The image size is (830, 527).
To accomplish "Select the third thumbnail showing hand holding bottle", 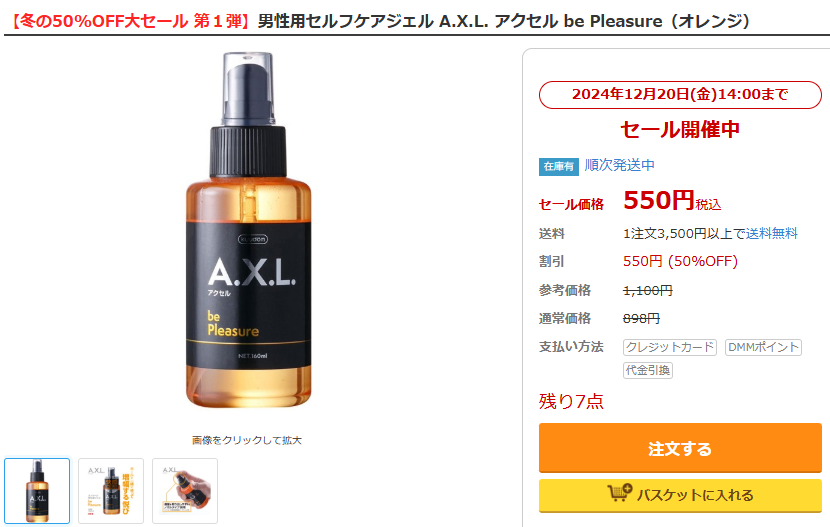I will (x=185, y=491).
